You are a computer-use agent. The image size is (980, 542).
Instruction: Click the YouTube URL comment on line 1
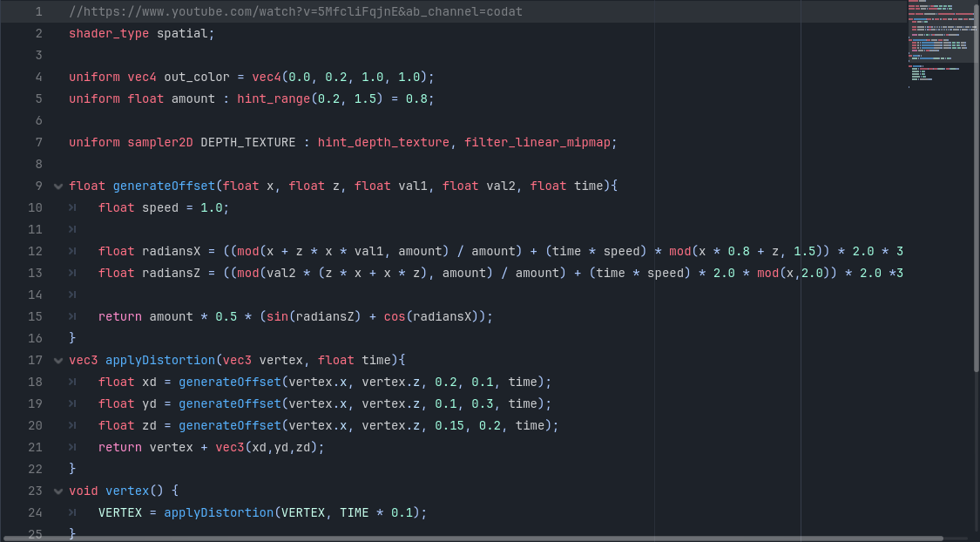(296, 12)
